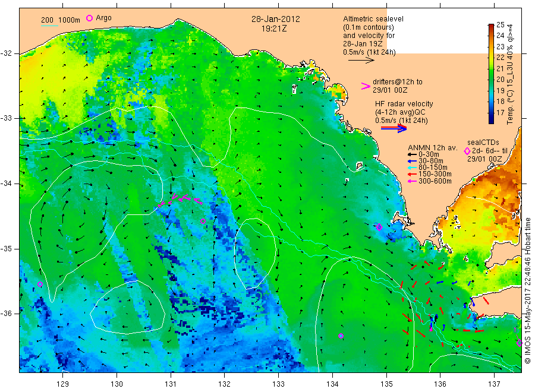
Task: Click longitude axis label 129
Action: click(63, 384)
